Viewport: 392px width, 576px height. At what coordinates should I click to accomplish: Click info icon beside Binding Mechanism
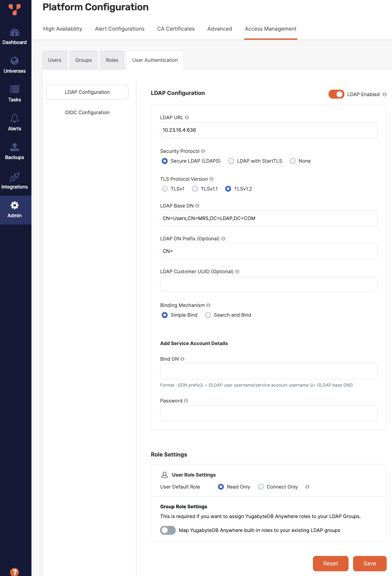point(208,305)
